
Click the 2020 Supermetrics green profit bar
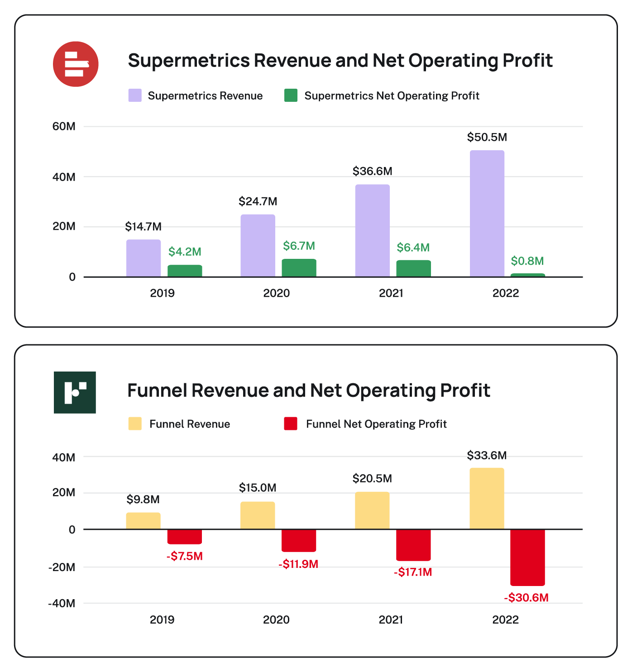[x=299, y=268]
